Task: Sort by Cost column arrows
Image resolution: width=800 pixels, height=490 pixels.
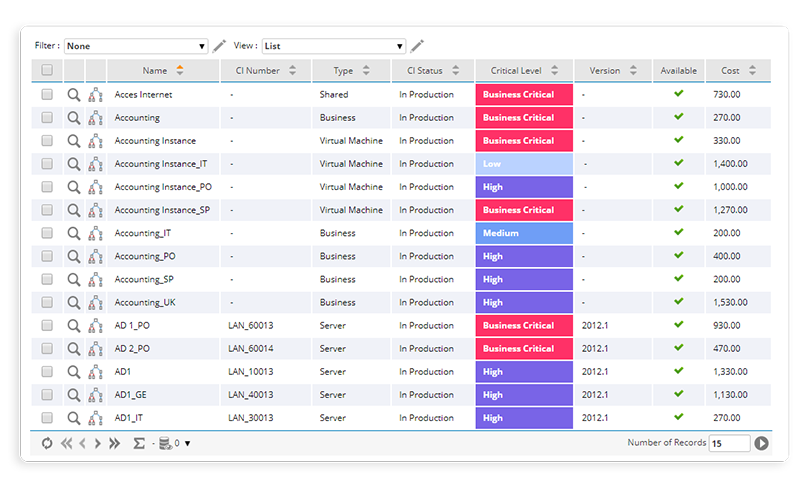Action: [752, 70]
